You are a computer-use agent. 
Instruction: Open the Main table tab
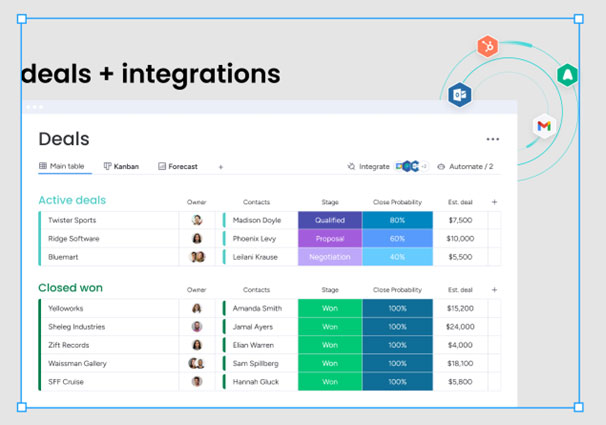[62, 167]
